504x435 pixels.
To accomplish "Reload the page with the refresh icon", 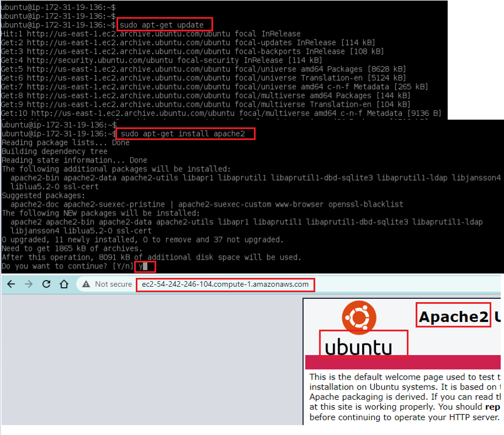I will click(47, 284).
